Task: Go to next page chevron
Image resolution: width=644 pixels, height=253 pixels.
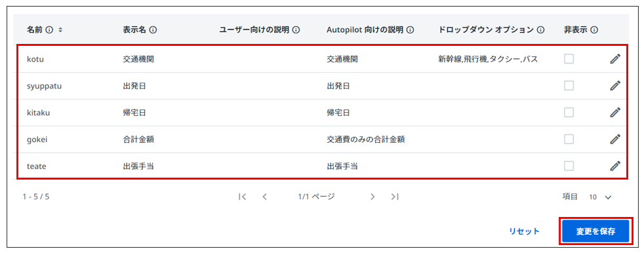Action: click(x=372, y=197)
